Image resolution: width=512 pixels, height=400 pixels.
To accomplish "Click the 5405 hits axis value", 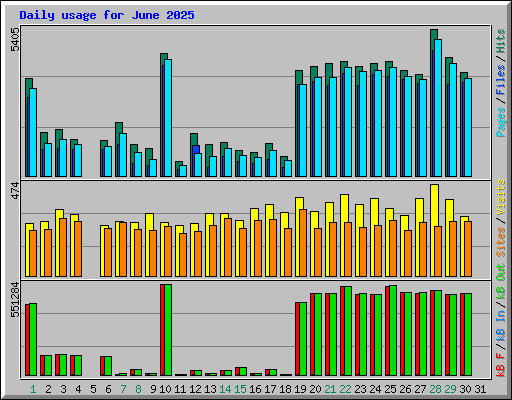I will coord(15,40).
